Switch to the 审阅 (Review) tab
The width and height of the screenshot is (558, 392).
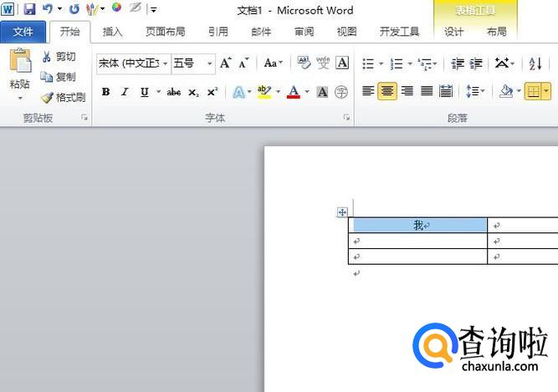pyautogui.click(x=304, y=32)
